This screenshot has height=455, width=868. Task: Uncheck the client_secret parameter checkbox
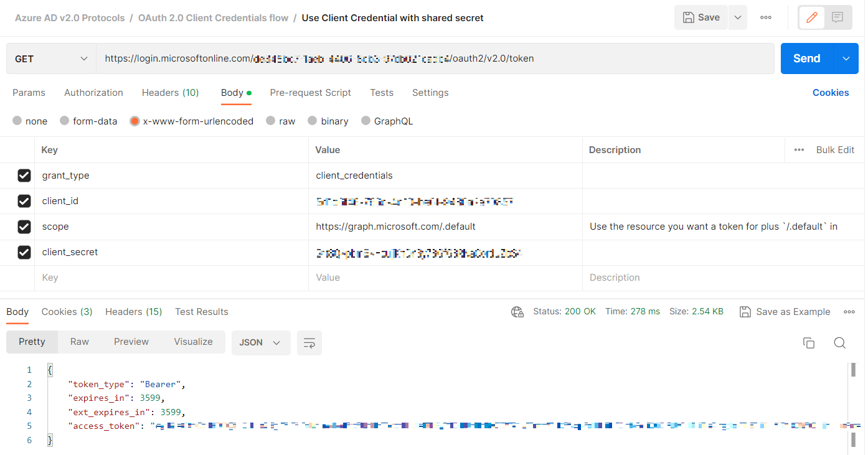pos(24,252)
